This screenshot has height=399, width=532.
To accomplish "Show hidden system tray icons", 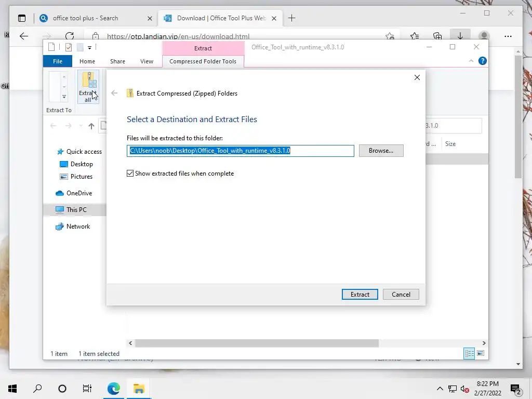I will [x=440, y=389].
